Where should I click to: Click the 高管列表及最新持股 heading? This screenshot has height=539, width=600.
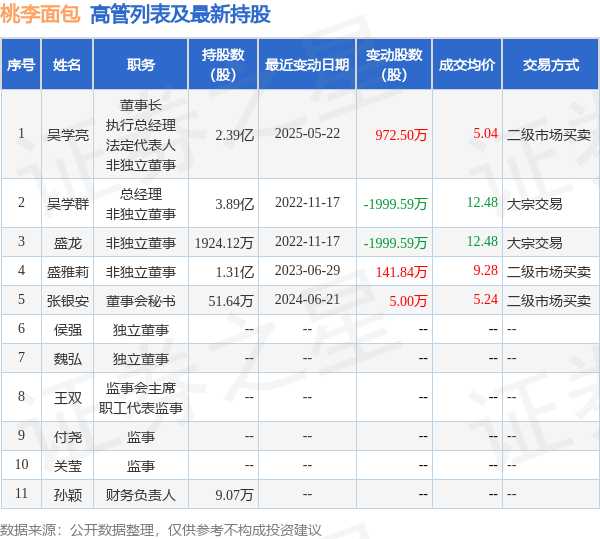pyautogui.click(x=180, y=14)
